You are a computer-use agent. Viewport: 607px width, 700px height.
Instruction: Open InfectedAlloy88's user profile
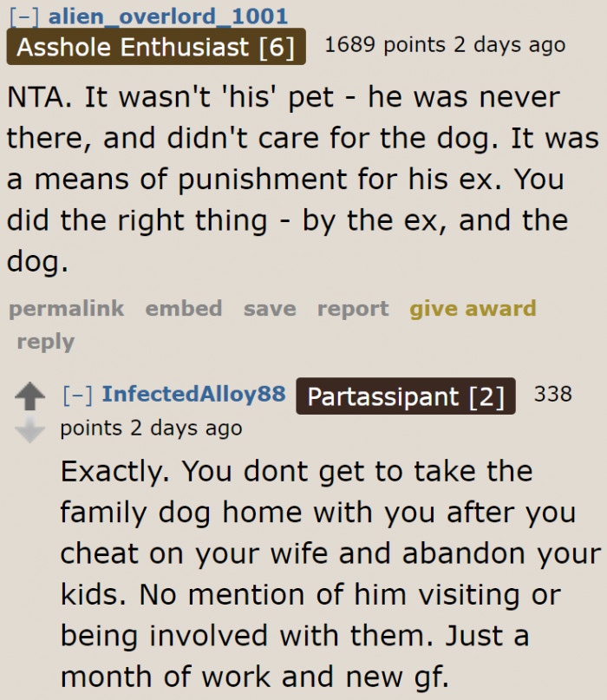pyautogui.click(x=196, y=396)
